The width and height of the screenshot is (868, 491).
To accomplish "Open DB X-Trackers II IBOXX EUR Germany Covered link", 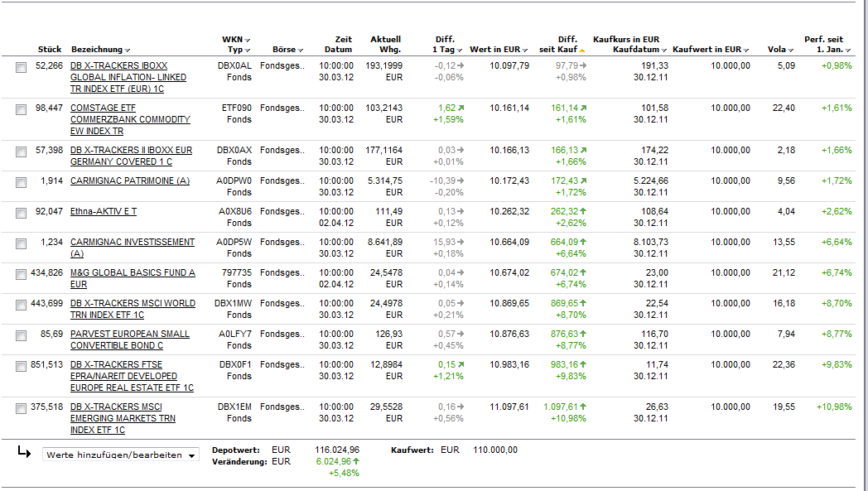I will pyautogui.click(x=131, y=156).
